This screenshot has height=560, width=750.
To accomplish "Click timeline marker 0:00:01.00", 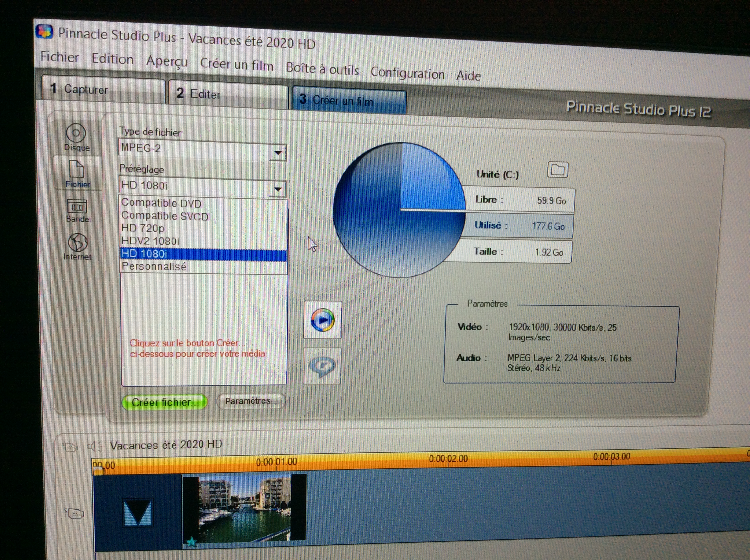I will pyautogui.click(x=276, y=462).
